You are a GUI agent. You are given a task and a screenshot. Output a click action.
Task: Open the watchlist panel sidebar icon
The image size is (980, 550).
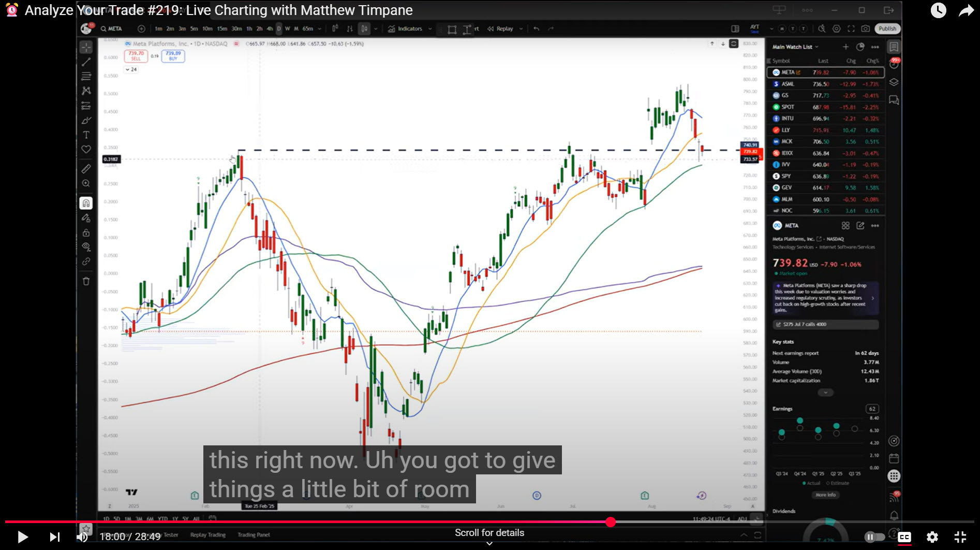(x=894, y=47)
